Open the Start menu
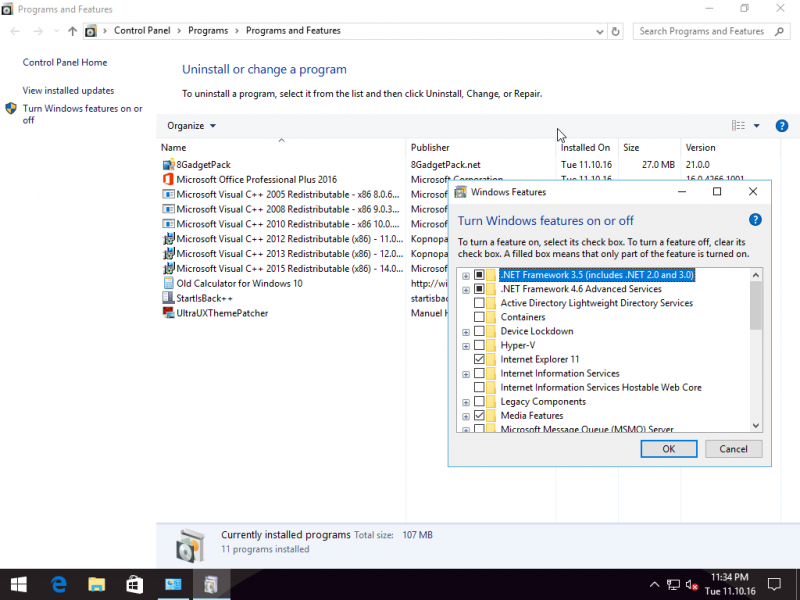Image resolution: width=800 pixels, height=600 pixels. (18, 584)
